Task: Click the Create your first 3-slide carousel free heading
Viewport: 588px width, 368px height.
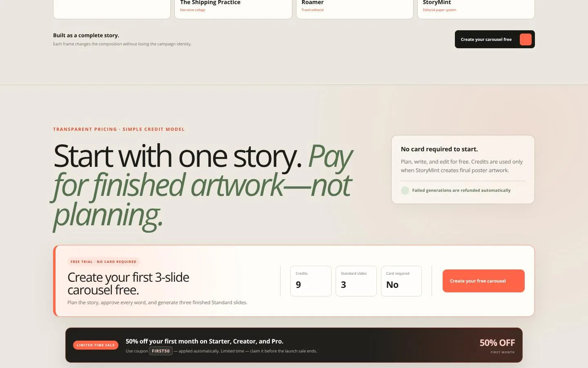Action: (128, 283)
